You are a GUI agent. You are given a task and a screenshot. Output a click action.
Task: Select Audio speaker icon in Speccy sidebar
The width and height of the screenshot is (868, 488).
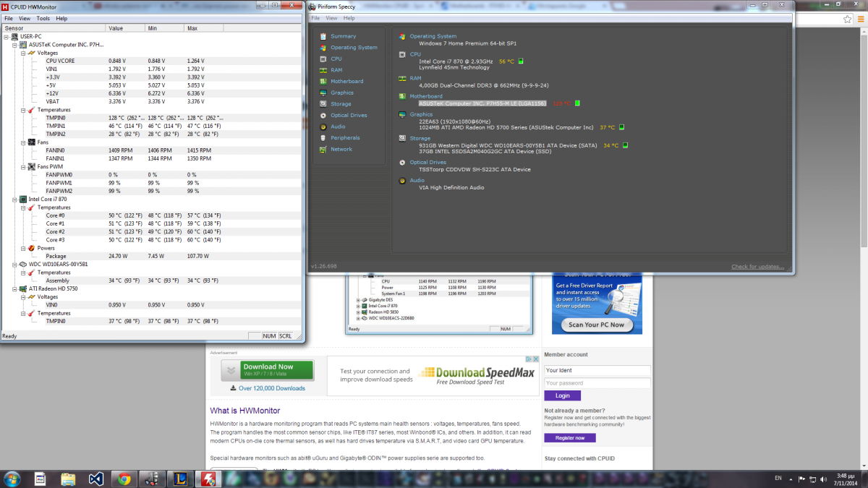tap(323, 127)
